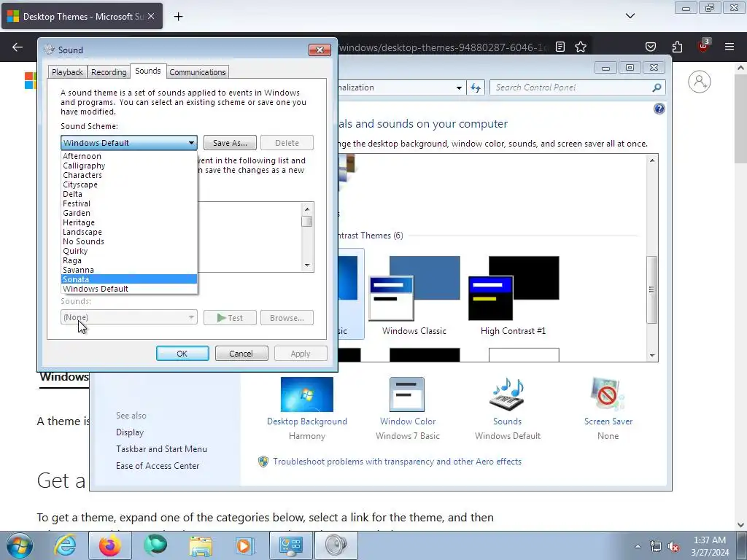Click the Control Panel help icon
This screenshot has height=560, width=747.
coord(659,109)
